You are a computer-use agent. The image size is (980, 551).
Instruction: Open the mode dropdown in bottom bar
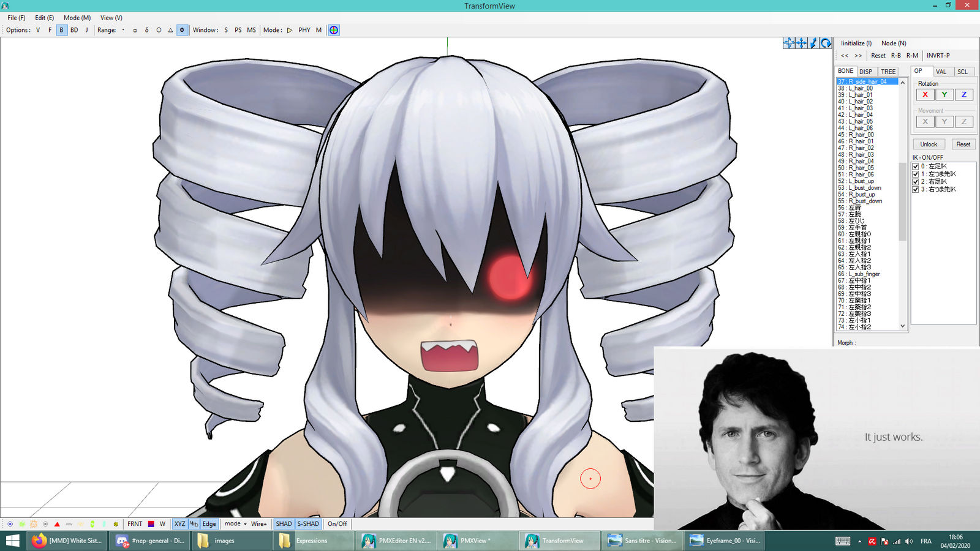[236, 524]
